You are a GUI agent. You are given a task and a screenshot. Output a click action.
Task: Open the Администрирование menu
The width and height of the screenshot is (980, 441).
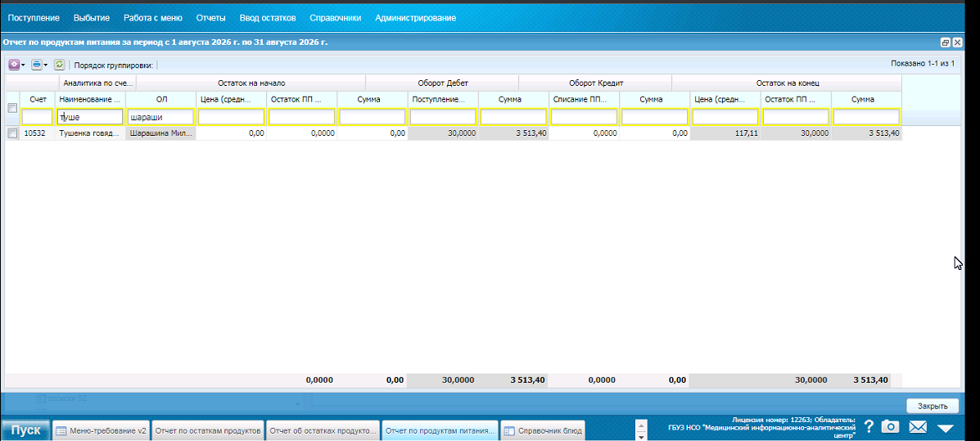[x=416, y=18]
